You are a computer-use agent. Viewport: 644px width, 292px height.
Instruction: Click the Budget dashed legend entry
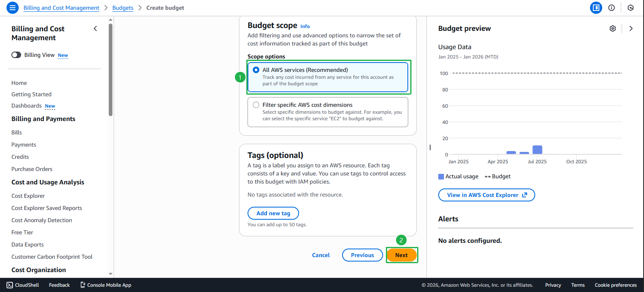pos(498,177)
